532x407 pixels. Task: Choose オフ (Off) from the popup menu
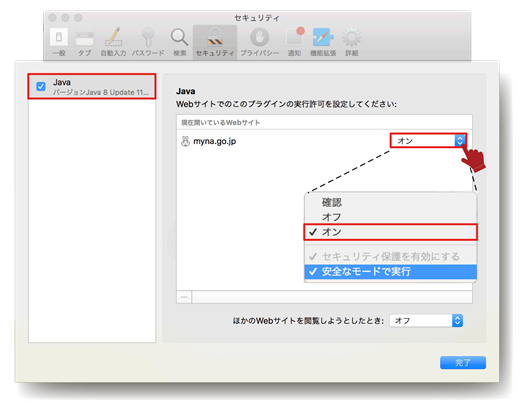pyautogui.click(x=390, y=217)
